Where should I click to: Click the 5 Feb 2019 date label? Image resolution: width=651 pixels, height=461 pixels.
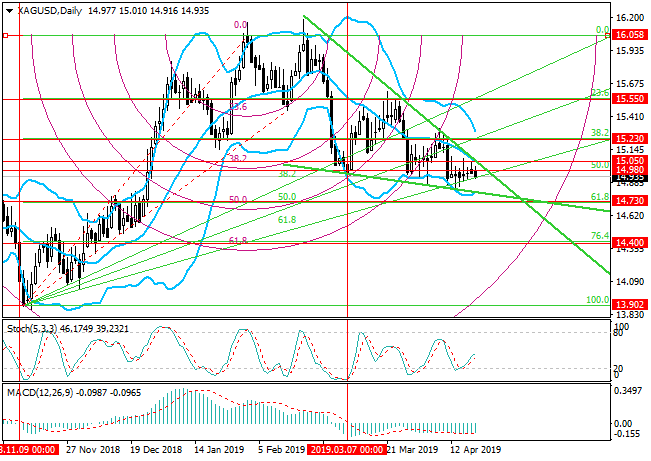tap(281, 450)
